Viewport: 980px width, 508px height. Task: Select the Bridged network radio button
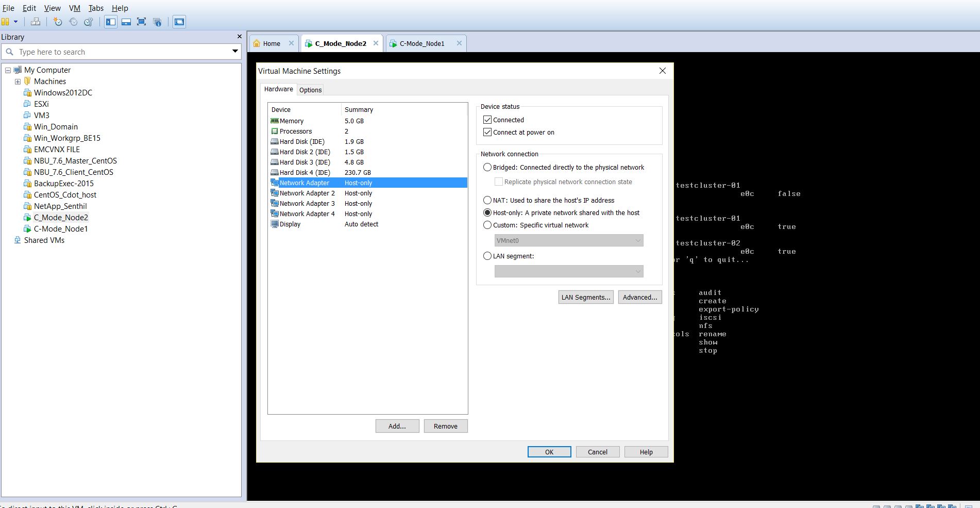(x=487, y=167)
